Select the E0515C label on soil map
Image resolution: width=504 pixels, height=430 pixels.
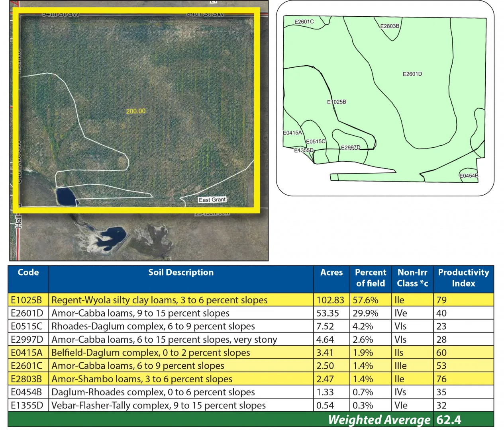(x=316, y=141)
